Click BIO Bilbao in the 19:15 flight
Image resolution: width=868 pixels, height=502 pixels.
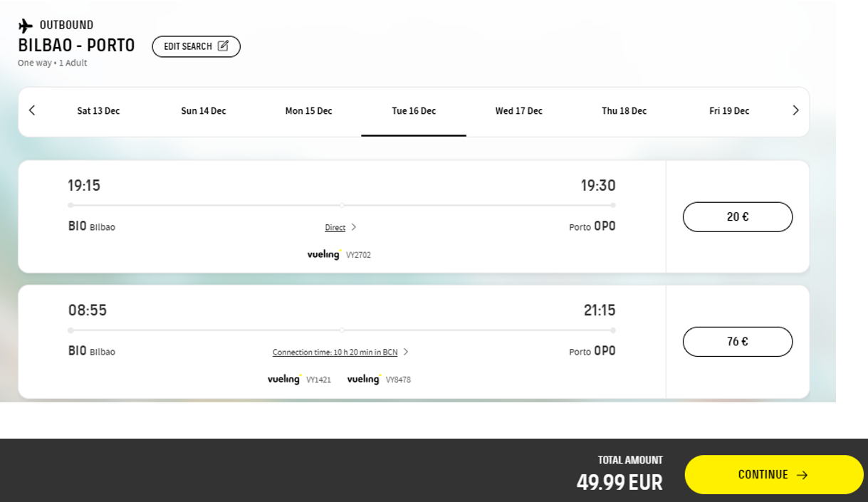point(91,226)
